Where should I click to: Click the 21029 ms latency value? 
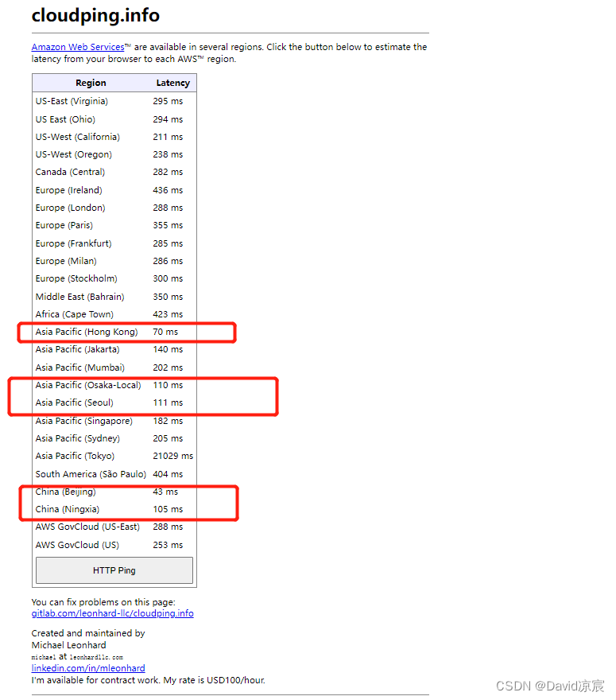173,456
